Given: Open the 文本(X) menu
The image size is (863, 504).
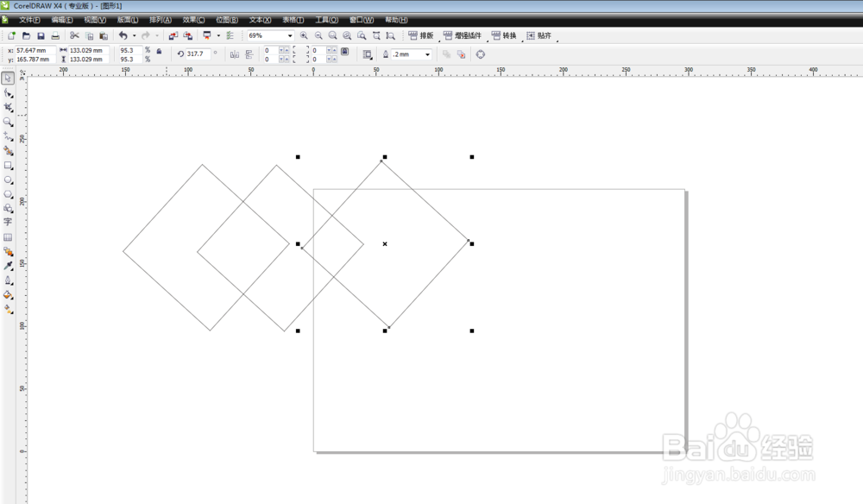Looking at the screenshot, I should click(260, 20).
